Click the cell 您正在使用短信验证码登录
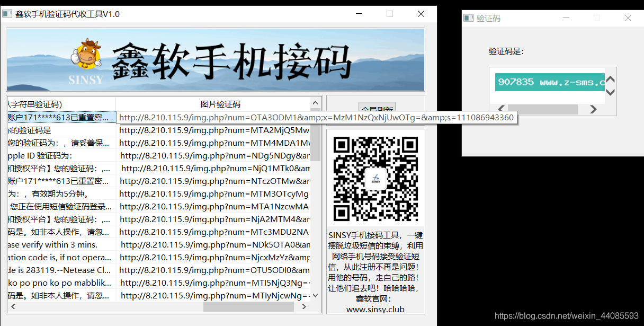 61,206
